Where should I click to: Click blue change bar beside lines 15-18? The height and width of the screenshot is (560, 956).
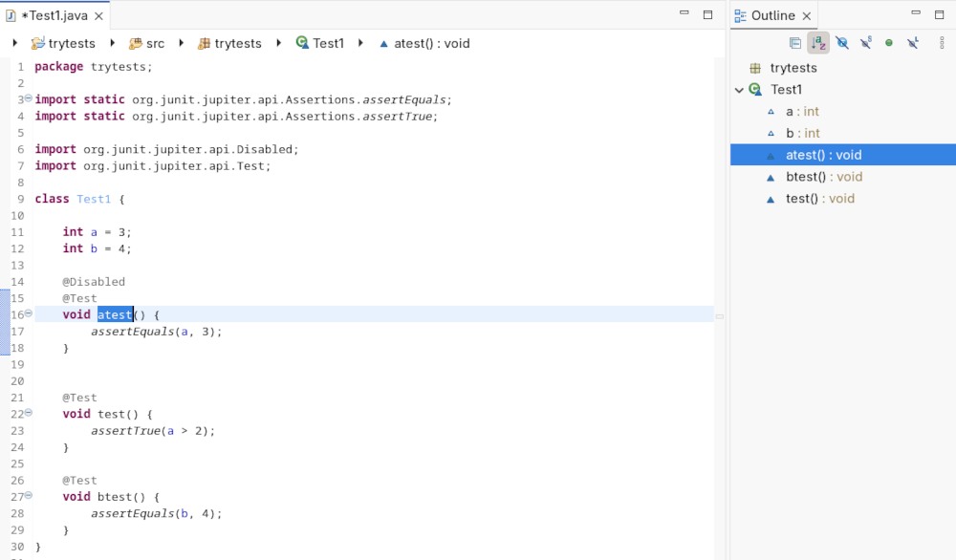point(5,322)
